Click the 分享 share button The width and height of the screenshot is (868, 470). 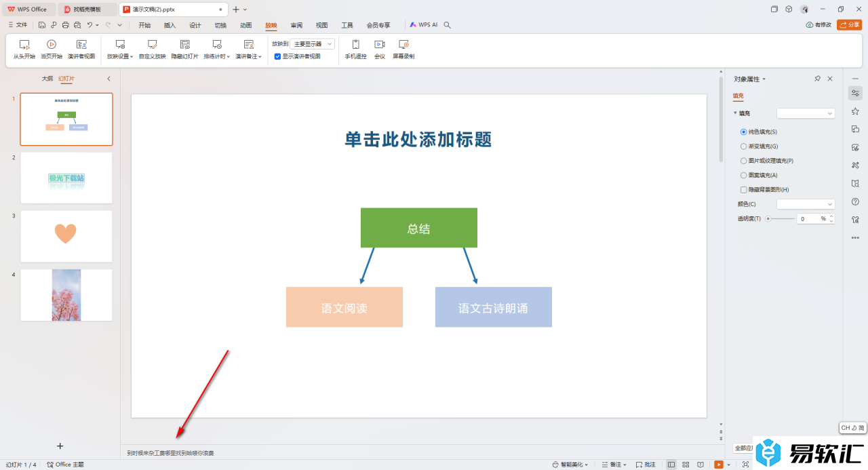849,25
